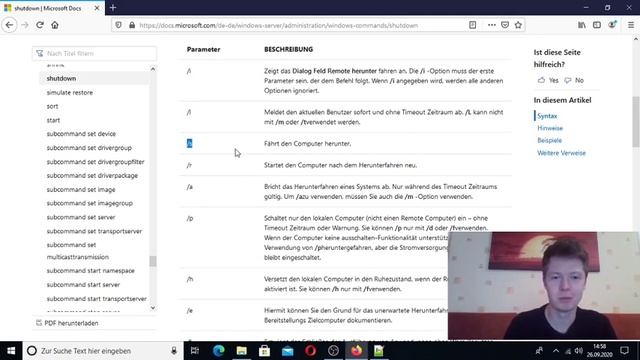Reload the current page
Screen dimensions: 640x360
tap(40, 25)
